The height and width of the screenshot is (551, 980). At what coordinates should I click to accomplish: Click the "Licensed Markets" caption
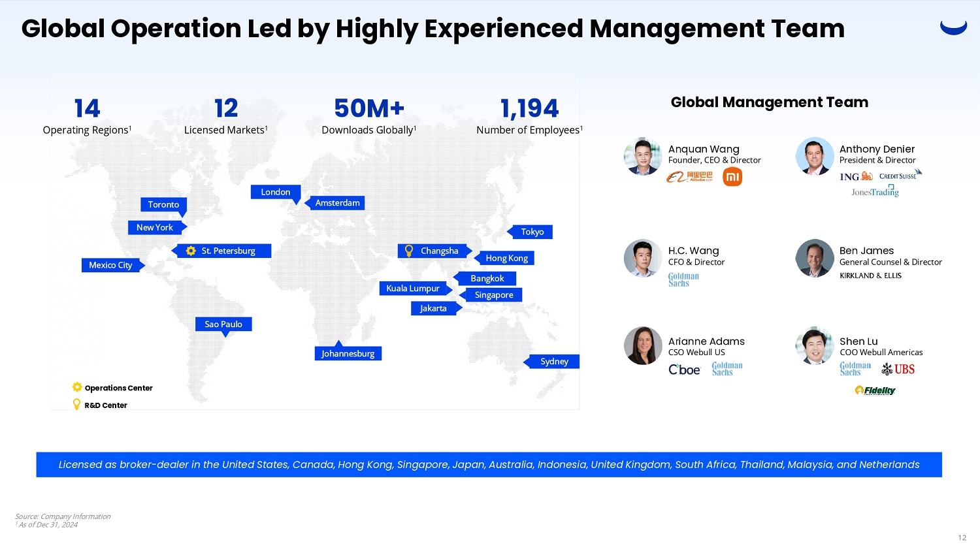(x=225, y=130)
